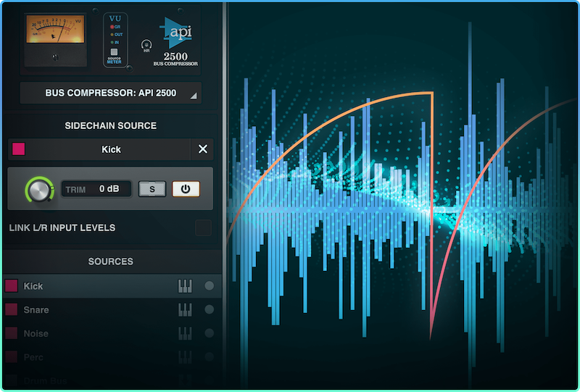Toggle the source meter button
Image resolution: width=580 pixels, height=392 pixels.
click(115, 52)
